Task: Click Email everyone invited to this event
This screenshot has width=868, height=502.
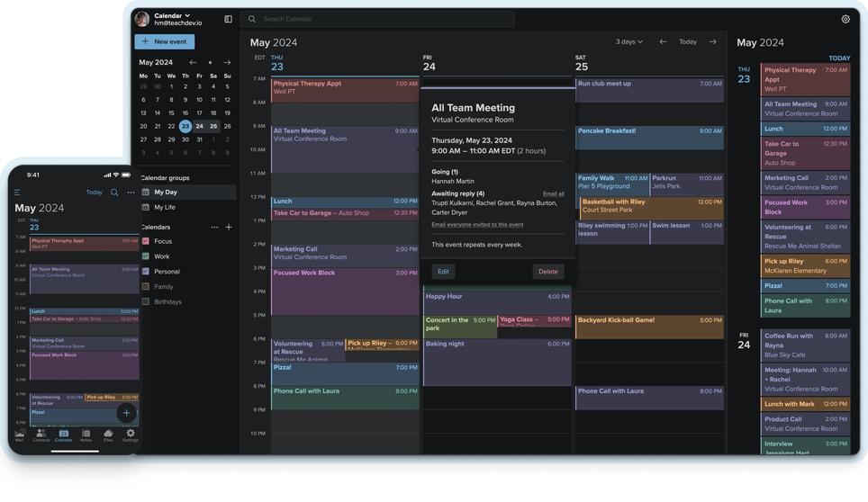Action: 477,225
